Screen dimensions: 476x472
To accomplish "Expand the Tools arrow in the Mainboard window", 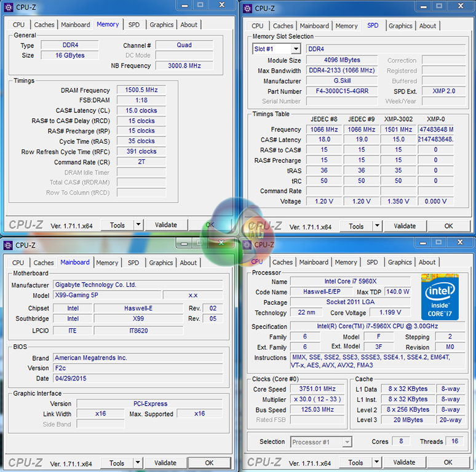I will 137,463.
